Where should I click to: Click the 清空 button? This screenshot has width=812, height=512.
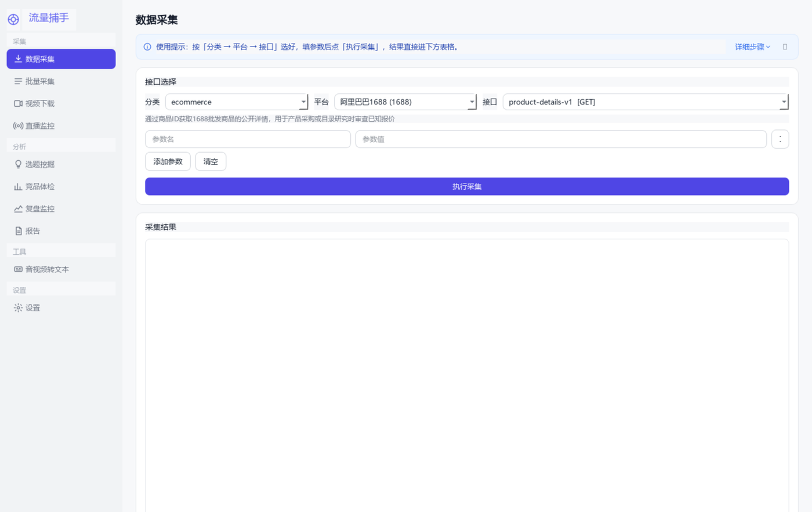(x=211, y=161)
